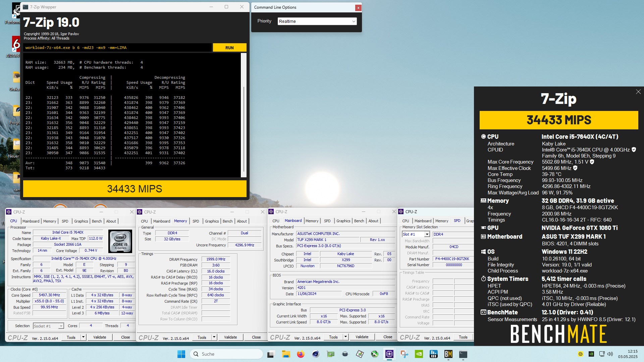The width and height of the screenshot is (644, 362).
Task: Click DRAM Frequency value 1999.0 MHz
Action: pyautogui.click(x=216, y=259)
